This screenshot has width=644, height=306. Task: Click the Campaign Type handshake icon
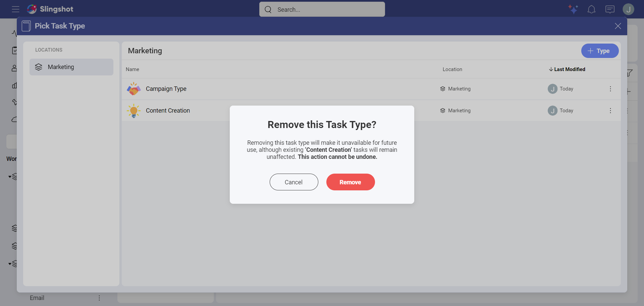pos(133,89)
